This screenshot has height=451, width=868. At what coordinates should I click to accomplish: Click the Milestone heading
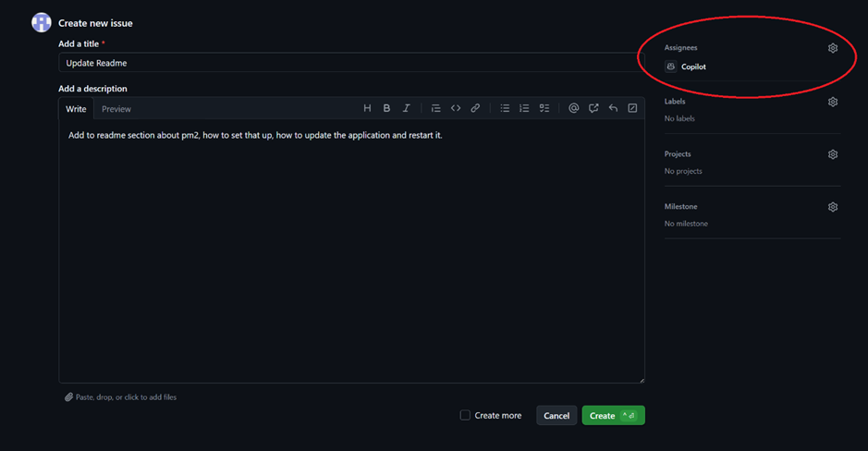click(681, 206)
